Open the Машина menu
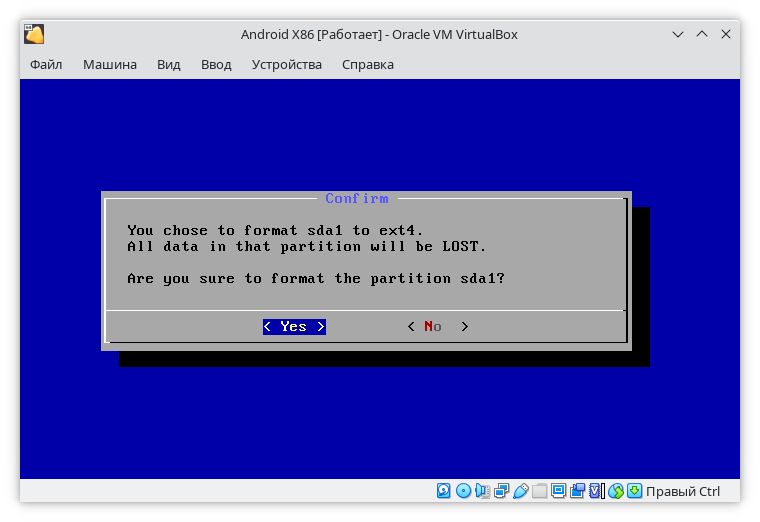The image size is (760, 522). click(x=110, y=65)
